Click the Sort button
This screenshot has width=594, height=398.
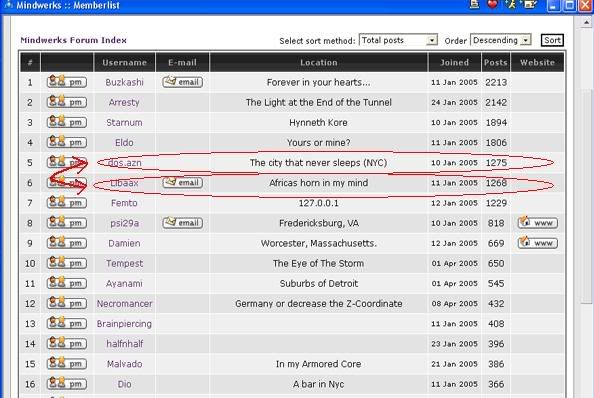pyautogui.click(x=552, y=40)
